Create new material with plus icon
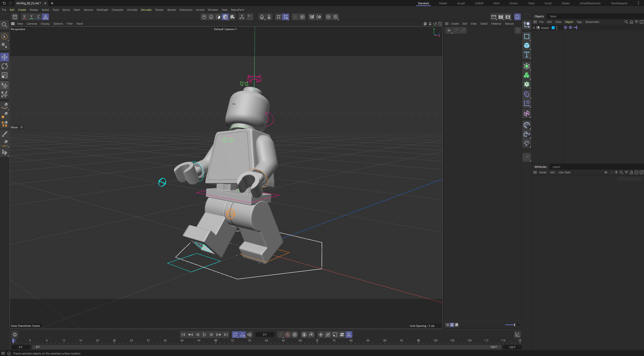 pyautogui.click(x=449, y=30)
